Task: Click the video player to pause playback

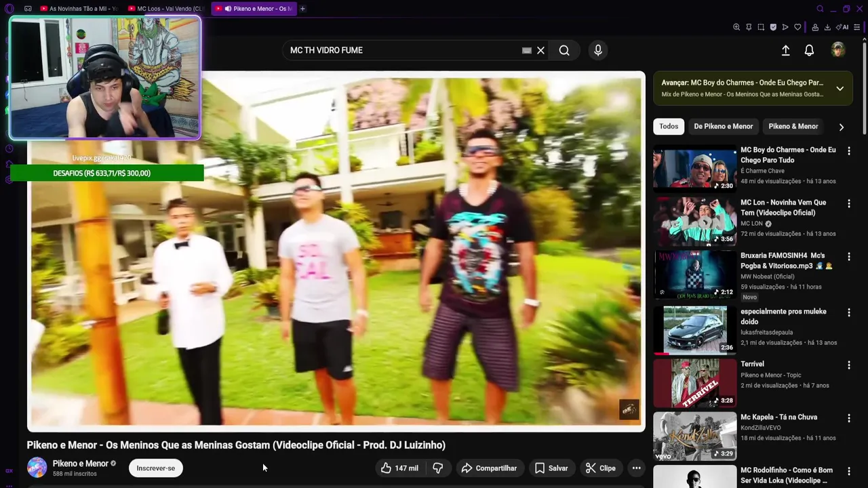Action: point(336,251)
